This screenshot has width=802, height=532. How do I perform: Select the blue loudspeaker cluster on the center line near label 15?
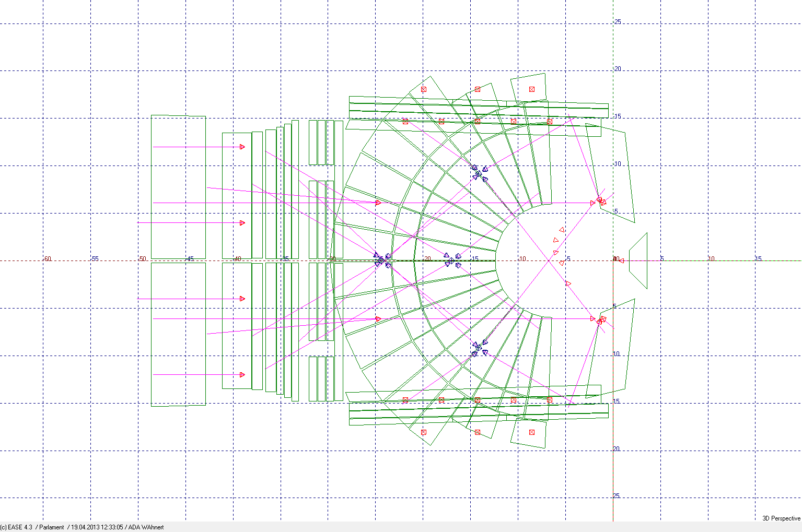click(452, 261)
